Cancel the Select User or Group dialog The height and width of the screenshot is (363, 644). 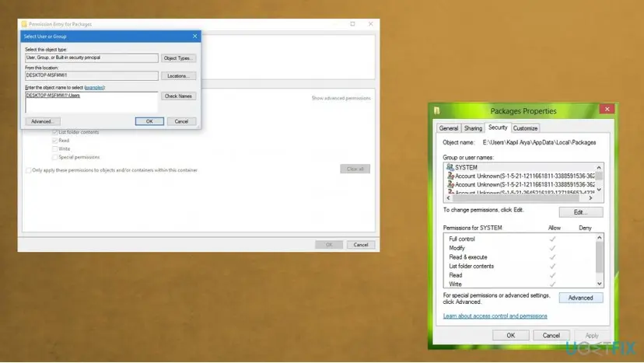[x=181, y=121]
